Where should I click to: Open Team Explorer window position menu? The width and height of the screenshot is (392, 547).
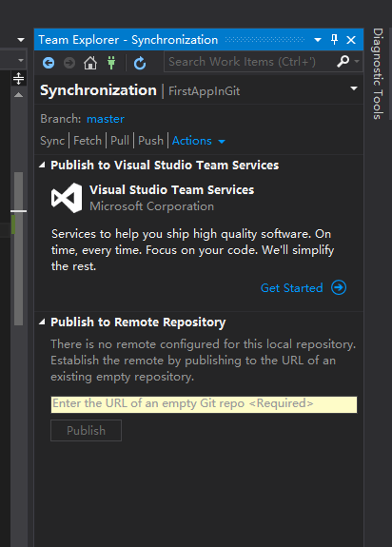(x=318, y=40)
